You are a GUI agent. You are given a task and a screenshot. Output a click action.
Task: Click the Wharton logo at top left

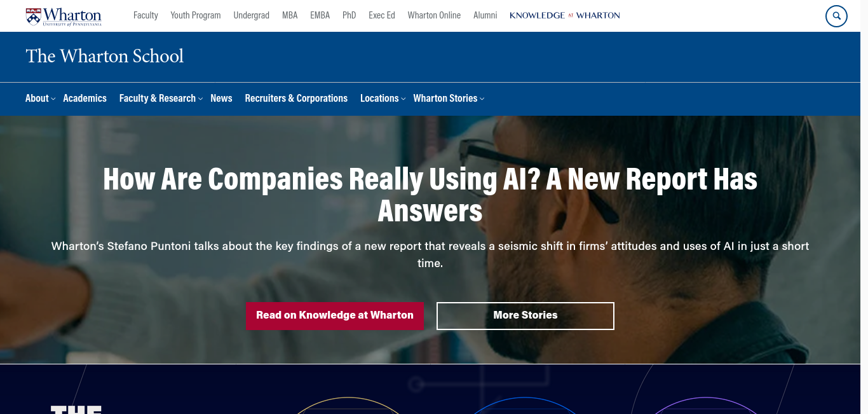pyautogui.click(x=64, y=16)
